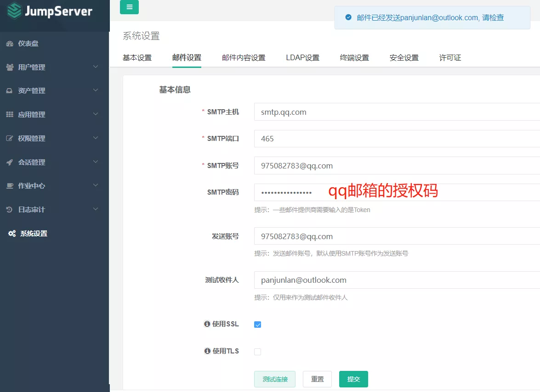Click into the SMTP主机 input field
The height and width of the screenshot is (392, 540).
395,112
